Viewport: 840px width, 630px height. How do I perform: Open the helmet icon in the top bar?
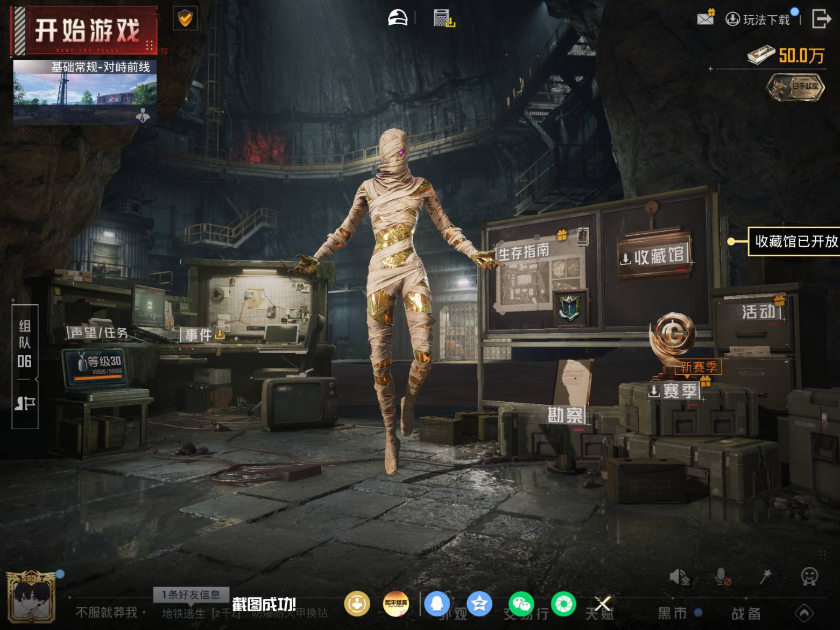[x=398, y=18]
